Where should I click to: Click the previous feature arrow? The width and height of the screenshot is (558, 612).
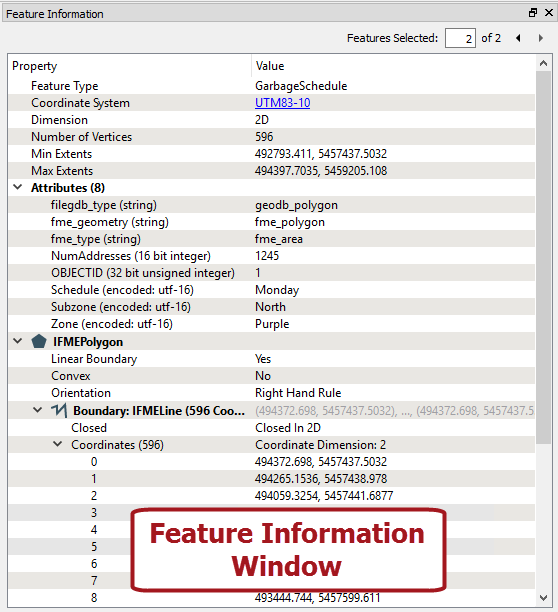[518, 38]
